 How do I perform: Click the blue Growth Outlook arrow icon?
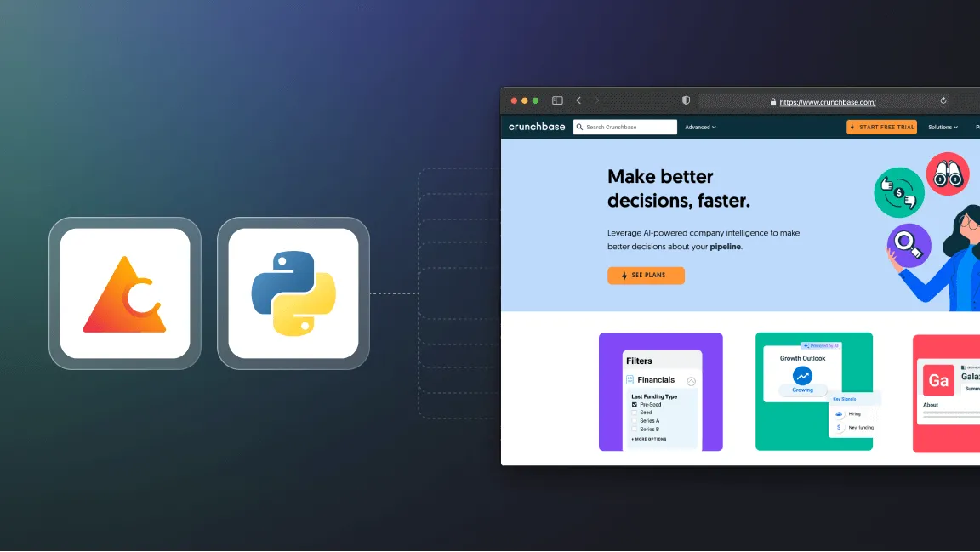801,376
